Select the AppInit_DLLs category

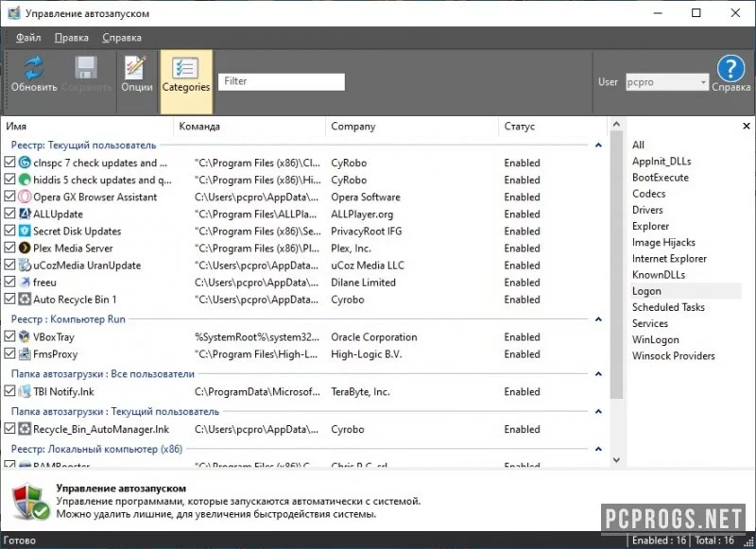[x=661, y=161]
